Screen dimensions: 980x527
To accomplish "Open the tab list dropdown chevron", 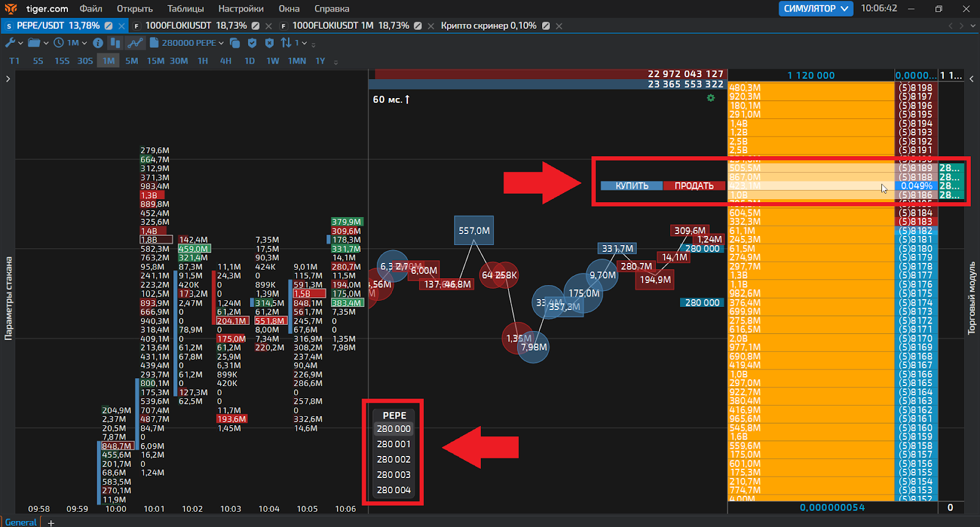I will [x=973, y=26].
